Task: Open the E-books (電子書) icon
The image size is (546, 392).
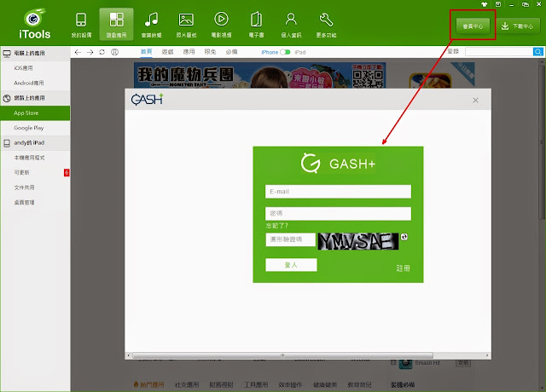Action: 256,20
